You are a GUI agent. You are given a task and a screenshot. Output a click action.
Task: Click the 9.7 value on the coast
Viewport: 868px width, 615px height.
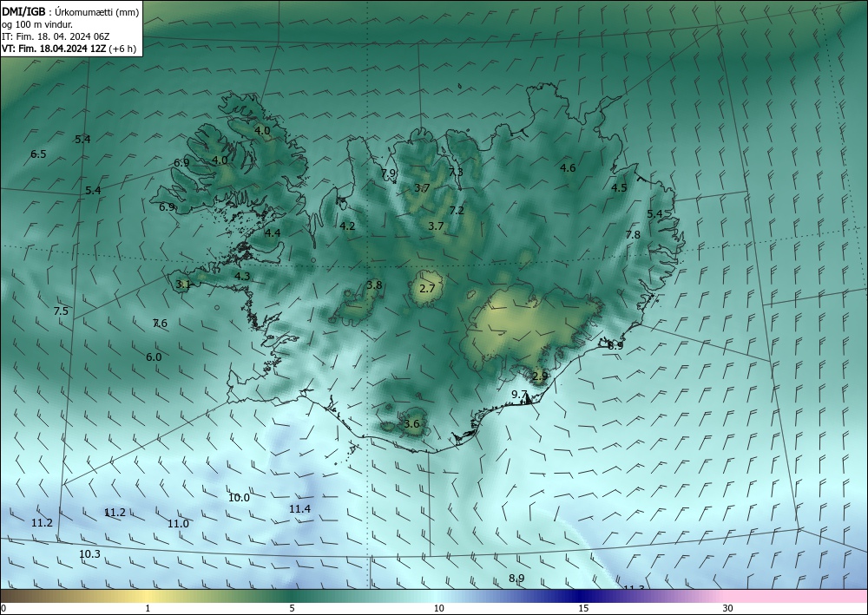point(519,395)
